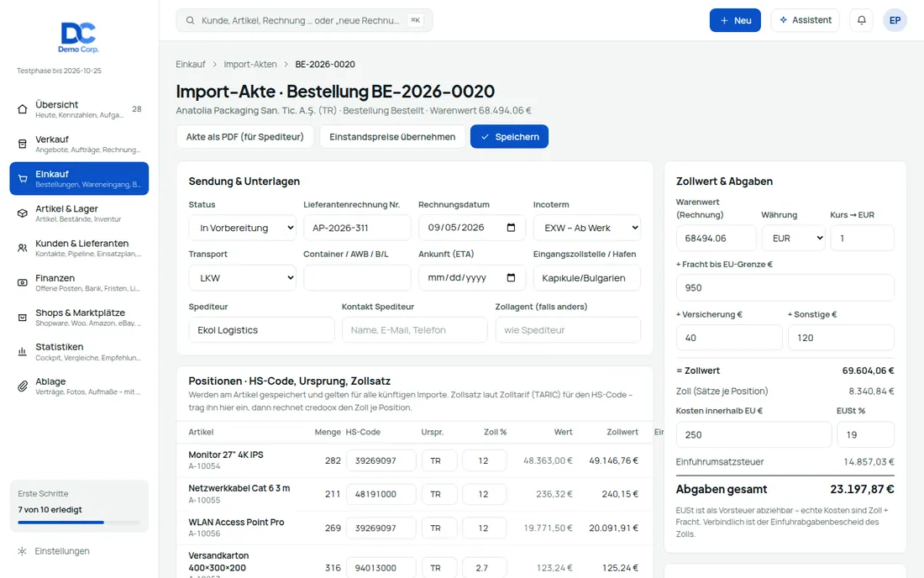The height and width of the screenshot is (578, 924).
Task: Go to Einkauf breadcrumb
Action: click(x=191, y=64)
